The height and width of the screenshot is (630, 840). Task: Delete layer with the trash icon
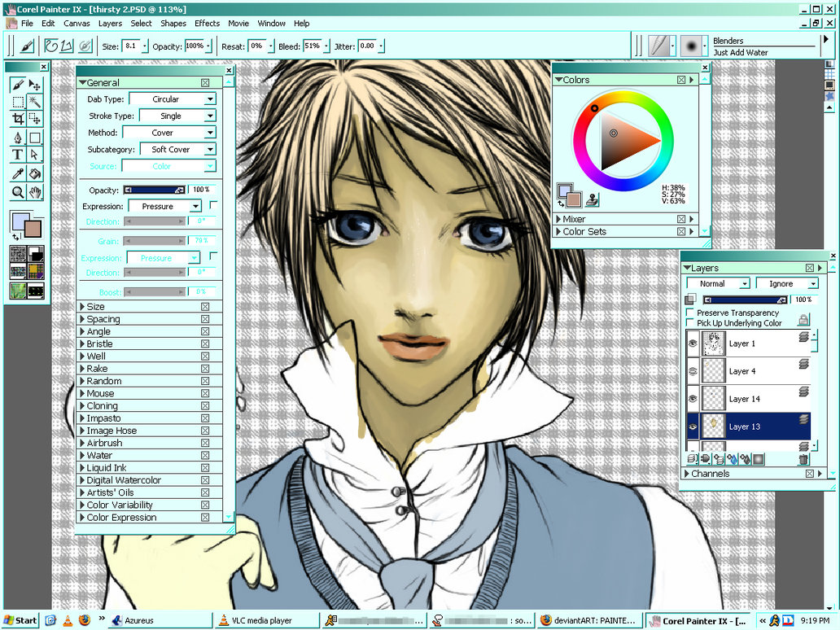(x=803, y=459)
